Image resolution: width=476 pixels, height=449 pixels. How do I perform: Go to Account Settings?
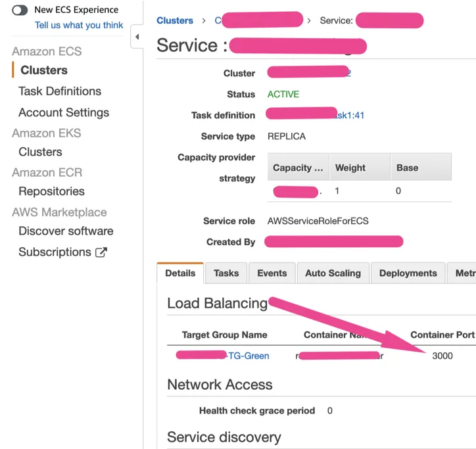click(64, 112)
